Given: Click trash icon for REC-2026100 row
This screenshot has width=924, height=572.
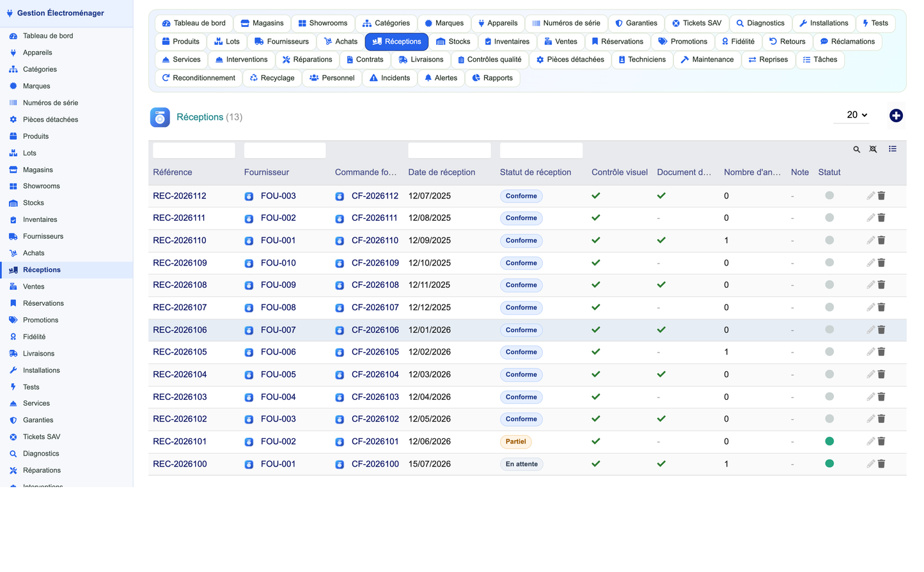Looking at the screenshot, I should [881, 464].
